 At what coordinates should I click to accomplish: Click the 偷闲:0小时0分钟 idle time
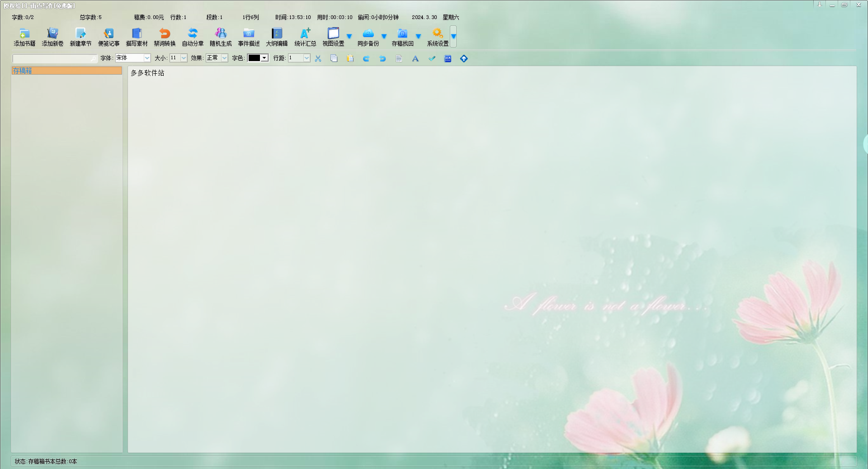click(378, 17)
